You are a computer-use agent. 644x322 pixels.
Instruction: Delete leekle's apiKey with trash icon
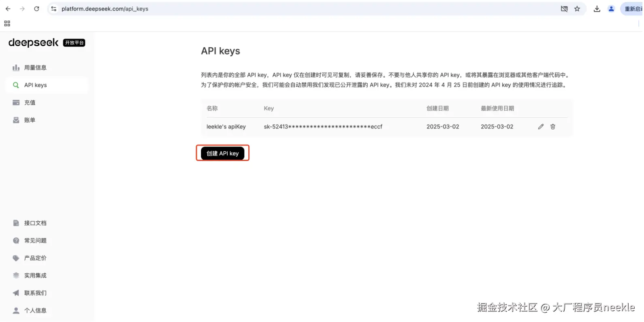tap(553, 127)
